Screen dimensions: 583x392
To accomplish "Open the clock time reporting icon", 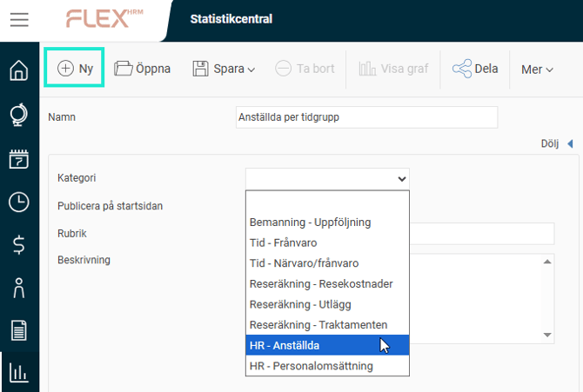I will click(18, 202).
